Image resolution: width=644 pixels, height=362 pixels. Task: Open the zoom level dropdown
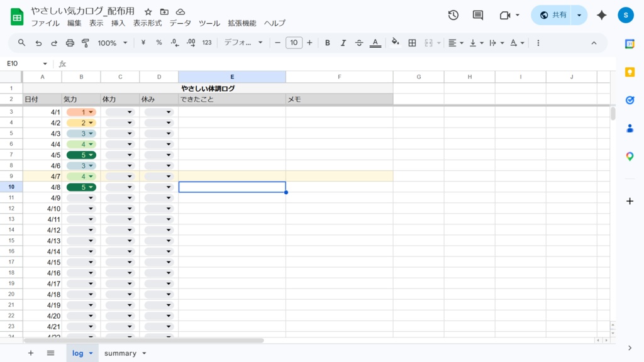tap(112, 43)
